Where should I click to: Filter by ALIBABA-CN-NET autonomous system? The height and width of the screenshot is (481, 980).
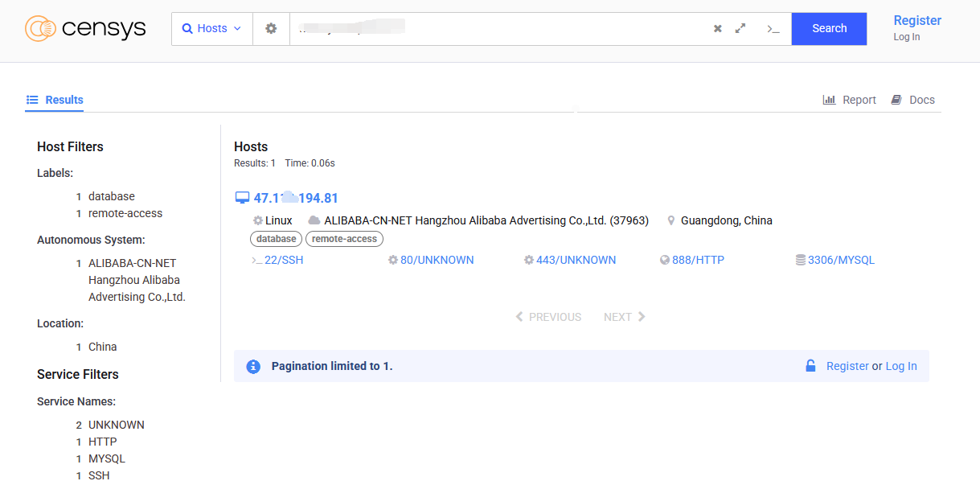point(137,280)
